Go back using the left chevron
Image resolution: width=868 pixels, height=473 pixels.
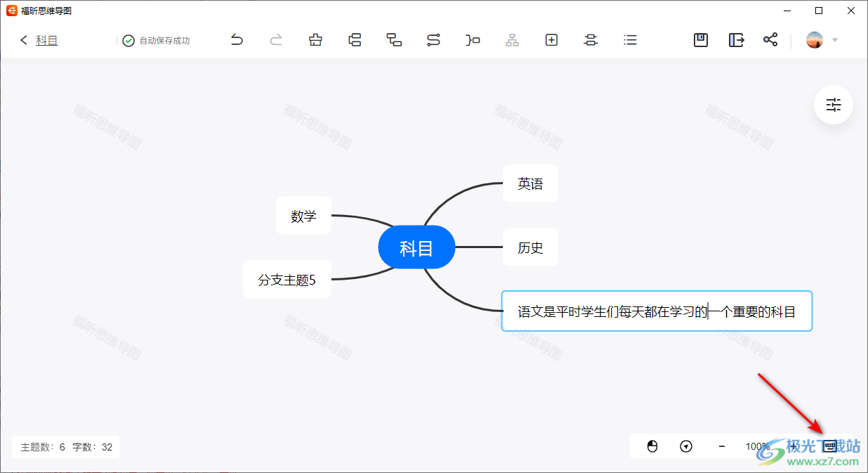(24, 40)
